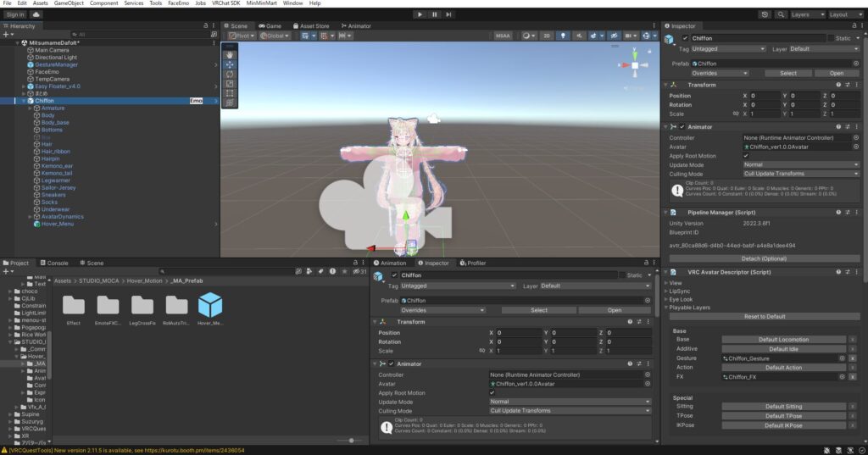Adjust the asset thumbnail size slider

coord(350,441)
